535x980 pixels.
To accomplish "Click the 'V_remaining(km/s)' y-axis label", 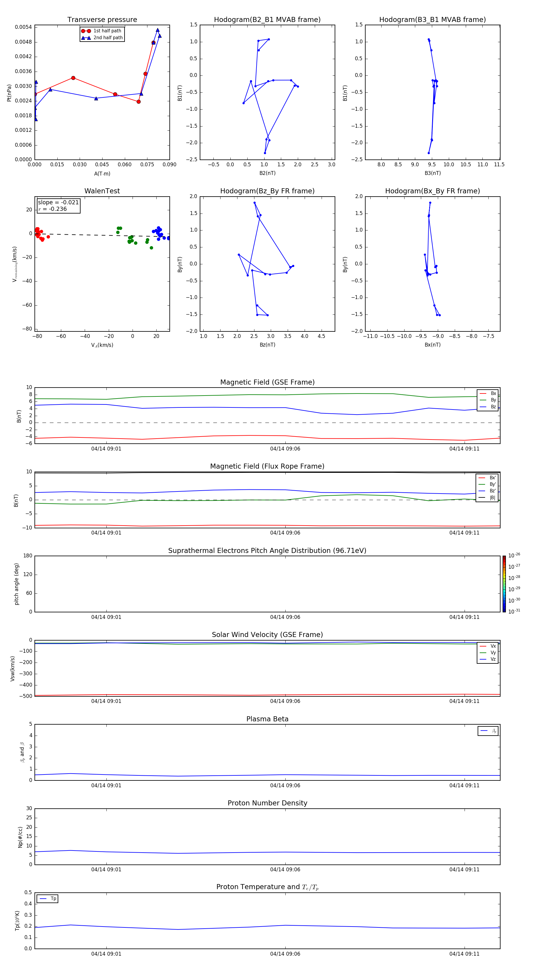I will 15,264.
